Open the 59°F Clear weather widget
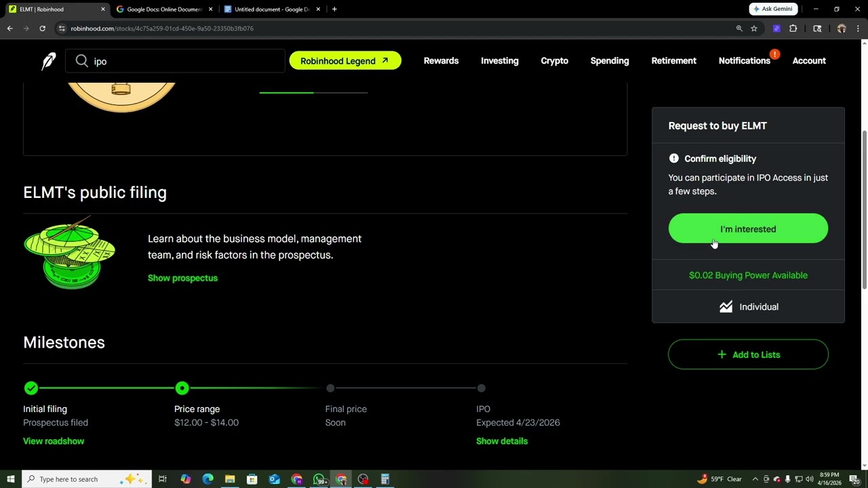The image size is (868, 488). (x=719, y=479)
